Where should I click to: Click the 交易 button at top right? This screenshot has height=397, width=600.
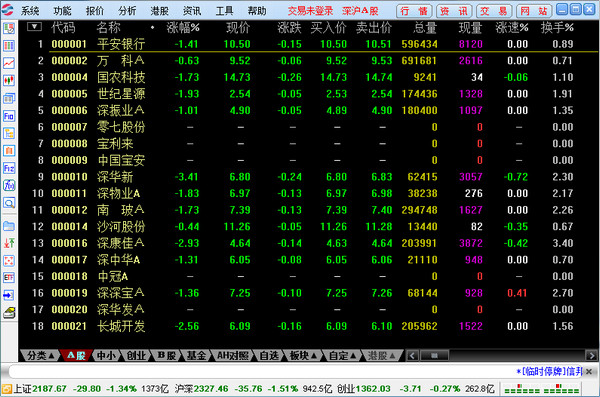tap(494, 11)
